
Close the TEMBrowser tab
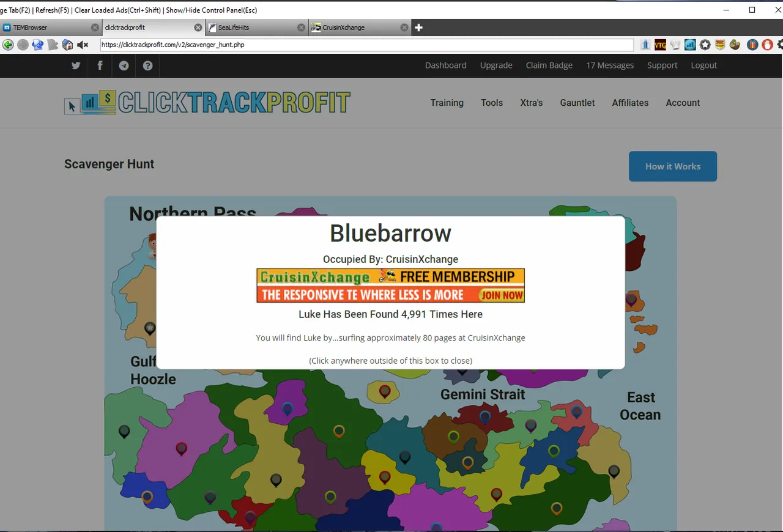95,28
